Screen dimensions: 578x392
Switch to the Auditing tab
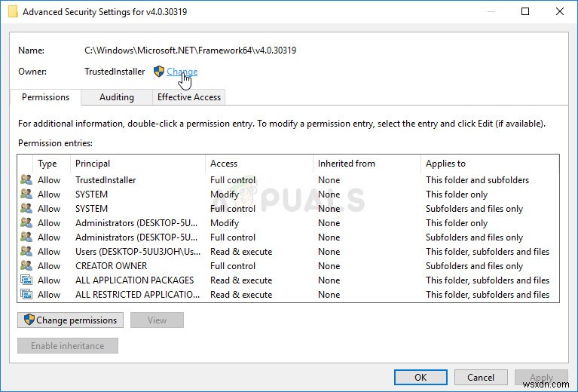pyautogui.click(x=117, y=97)
